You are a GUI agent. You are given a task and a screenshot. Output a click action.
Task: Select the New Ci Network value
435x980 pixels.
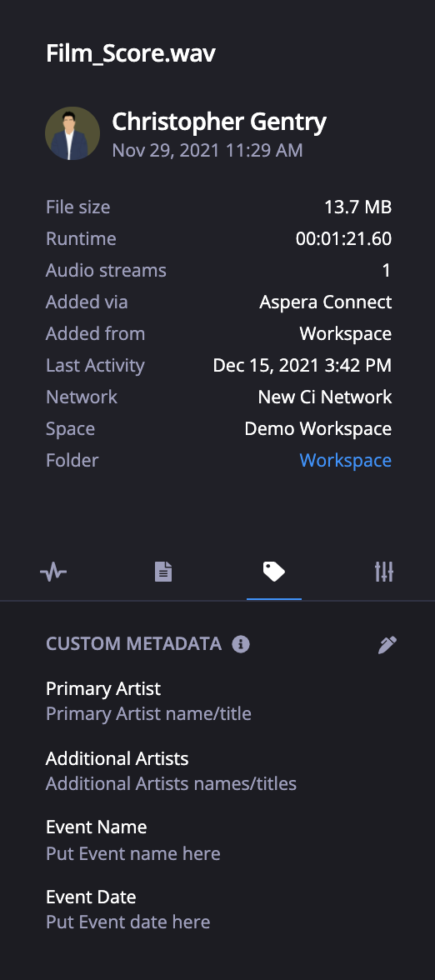click(325, 397)
